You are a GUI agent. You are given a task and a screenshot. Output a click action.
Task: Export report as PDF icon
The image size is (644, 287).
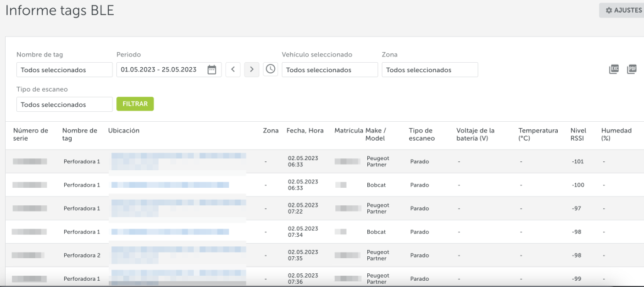click(631, 69)
